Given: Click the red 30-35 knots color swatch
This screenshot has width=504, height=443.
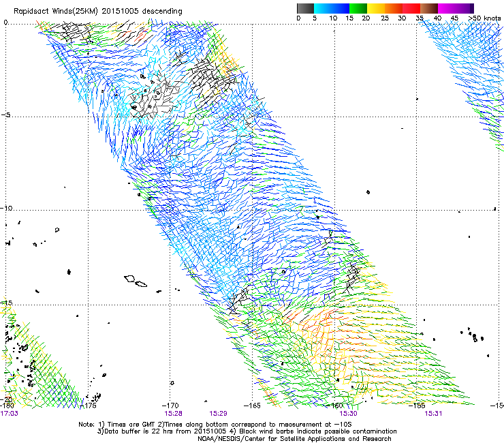Looking at the screenshot, I should [411, 8].
